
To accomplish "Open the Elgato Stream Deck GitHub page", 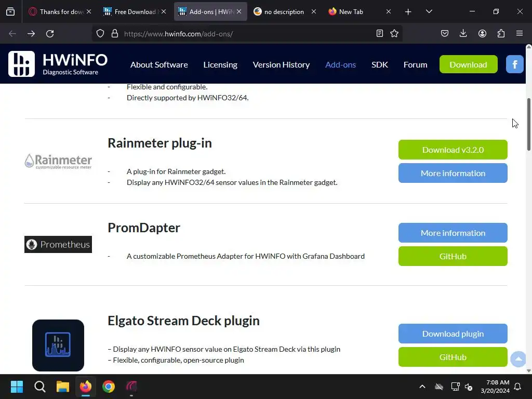I will [453, 357].
